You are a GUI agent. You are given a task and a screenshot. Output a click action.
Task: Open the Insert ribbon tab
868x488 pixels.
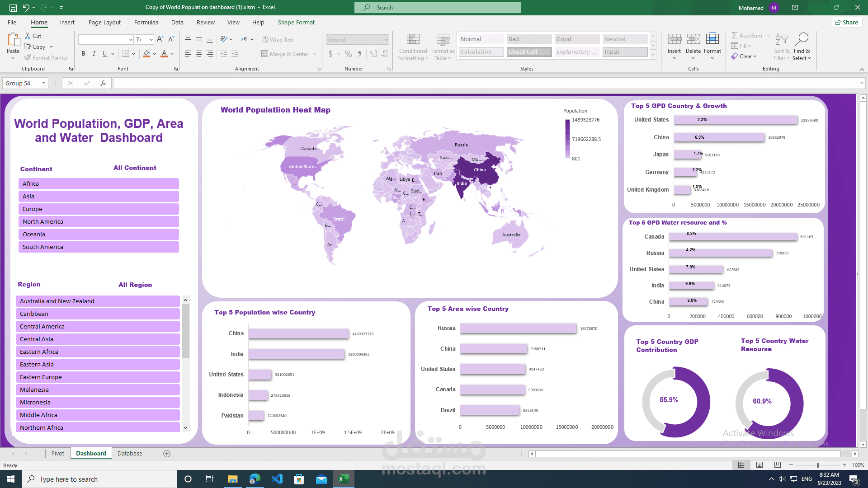pos(67,23)
